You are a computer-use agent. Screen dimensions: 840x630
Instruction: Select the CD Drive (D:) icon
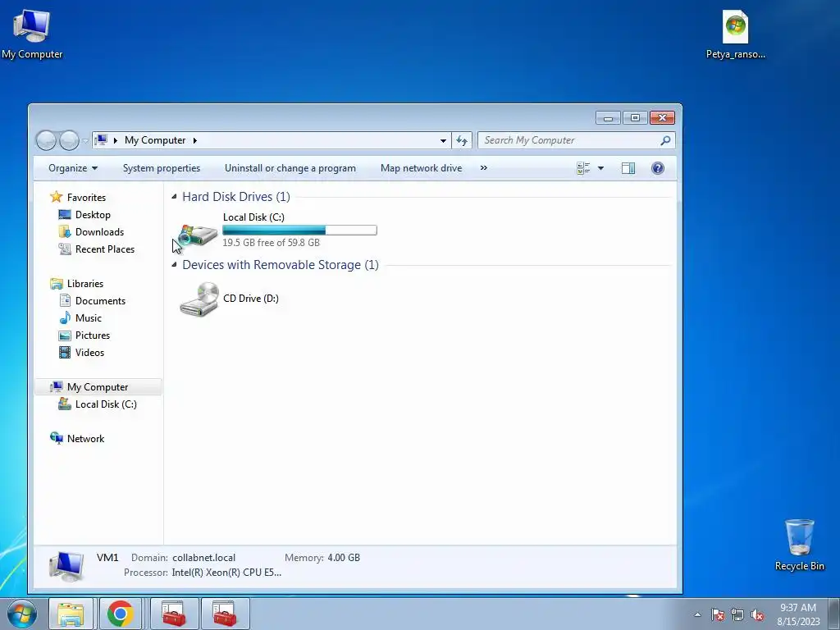(199, 299)
